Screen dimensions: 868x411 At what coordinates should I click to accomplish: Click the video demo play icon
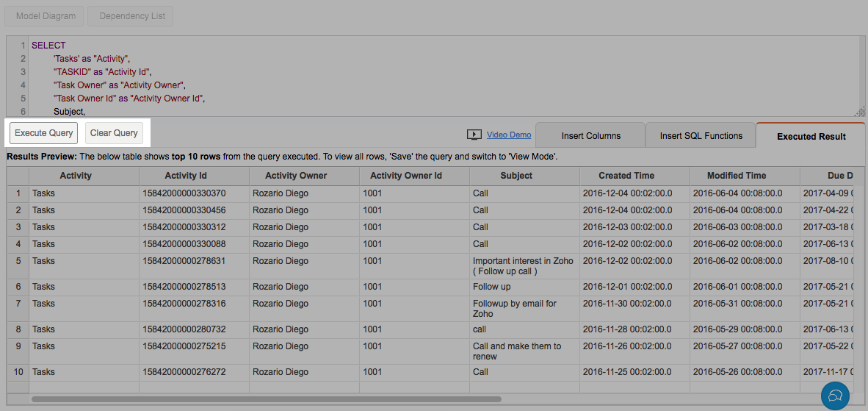[x=474, y=135]
